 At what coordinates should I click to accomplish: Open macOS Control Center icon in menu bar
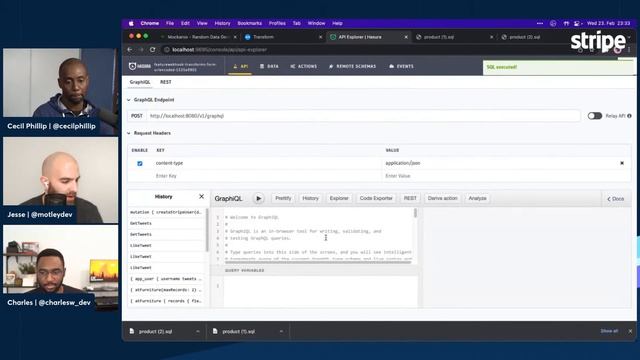[x=576, y=23]
